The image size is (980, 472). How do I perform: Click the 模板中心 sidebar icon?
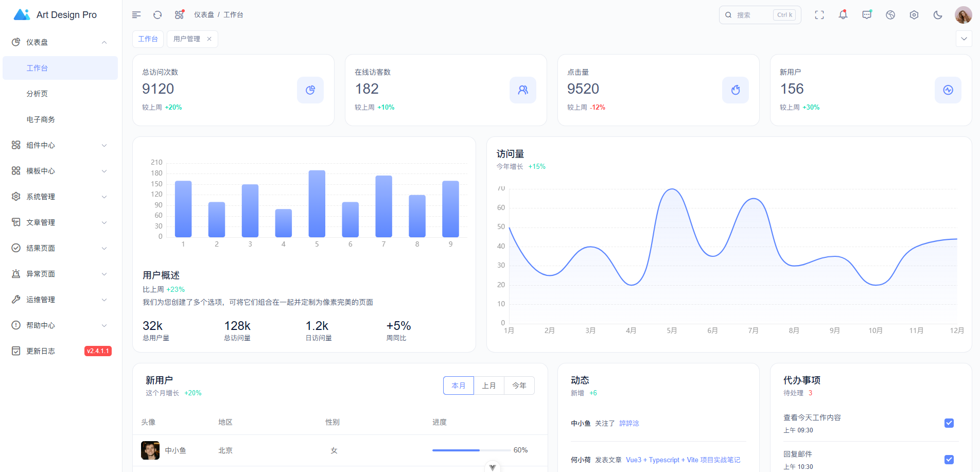point(16,171)
